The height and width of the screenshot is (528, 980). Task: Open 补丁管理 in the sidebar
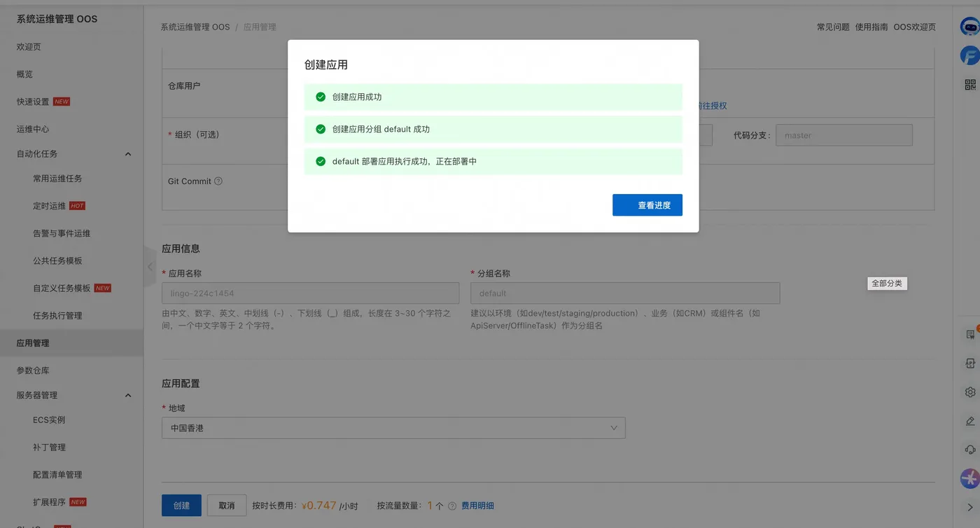tap(49, 447)
